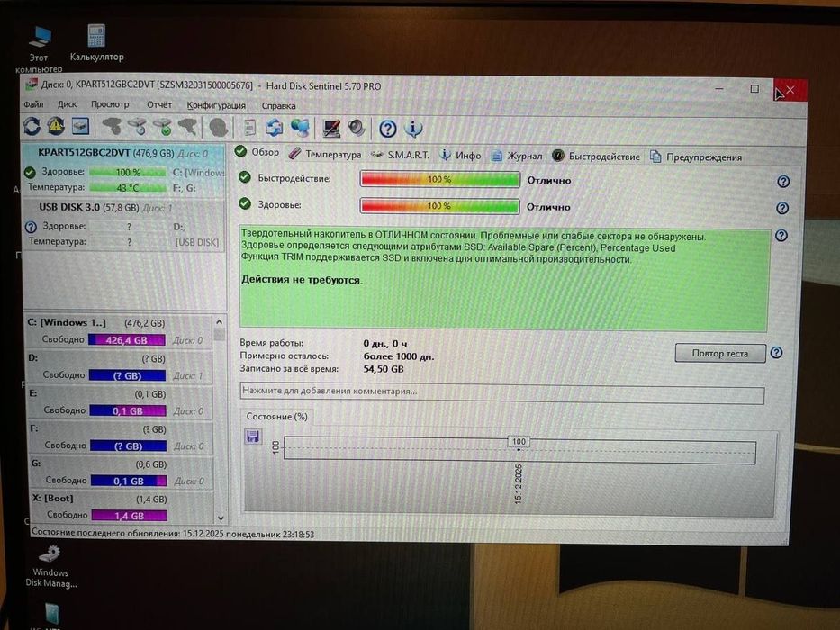840x630 pixels.
Task: Select the F: partition (? GB) entry
Action: (120, 437)
